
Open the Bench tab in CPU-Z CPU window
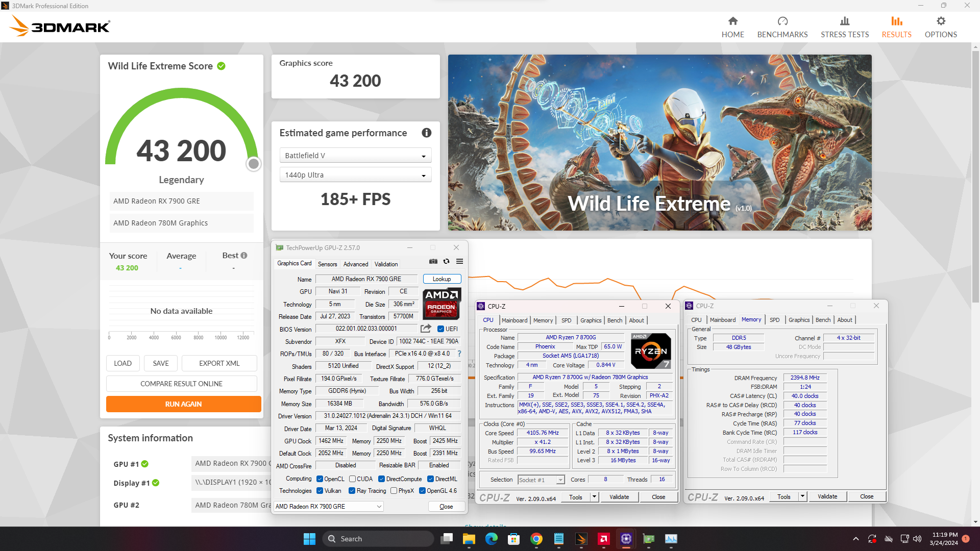(x=615, y=320)
